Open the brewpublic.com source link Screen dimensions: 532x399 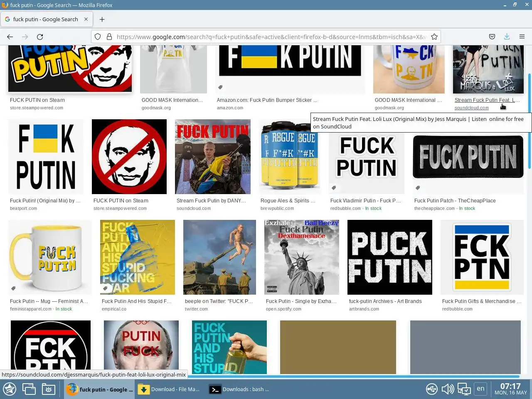(x=277, y=208)
